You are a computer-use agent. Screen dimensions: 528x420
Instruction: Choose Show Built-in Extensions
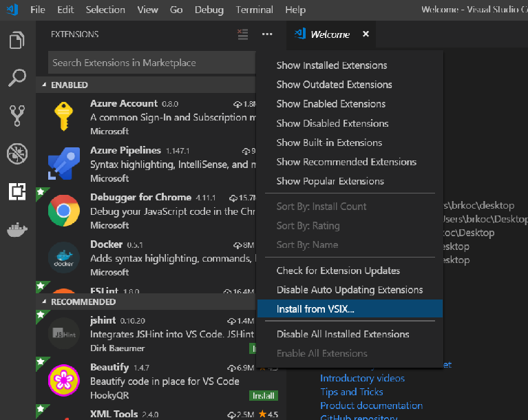[350, 143]
